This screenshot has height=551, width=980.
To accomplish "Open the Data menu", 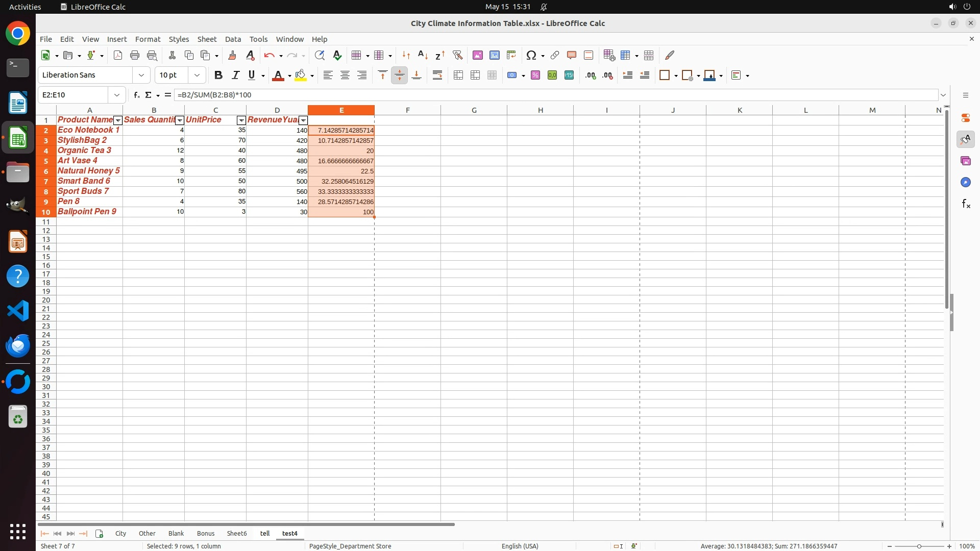I will (x=233, y=39).
